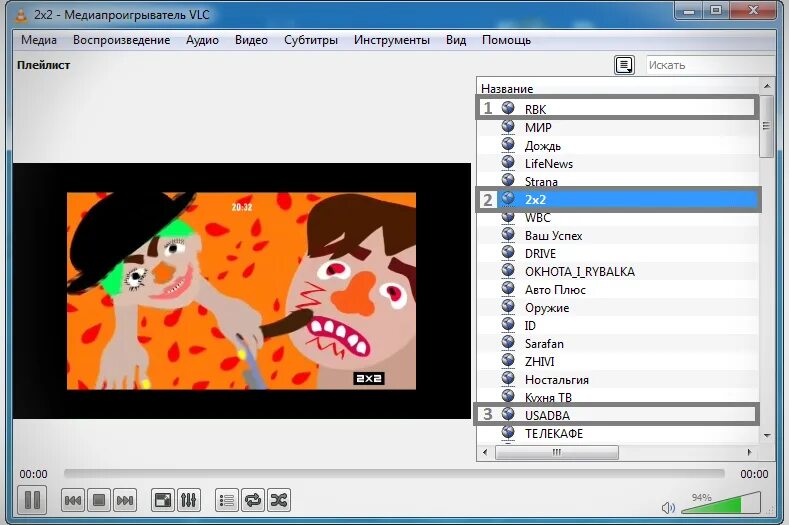Click the globe icon beside Оружие
The width and height of the screenshot is (789, 525).
[508, 306]
